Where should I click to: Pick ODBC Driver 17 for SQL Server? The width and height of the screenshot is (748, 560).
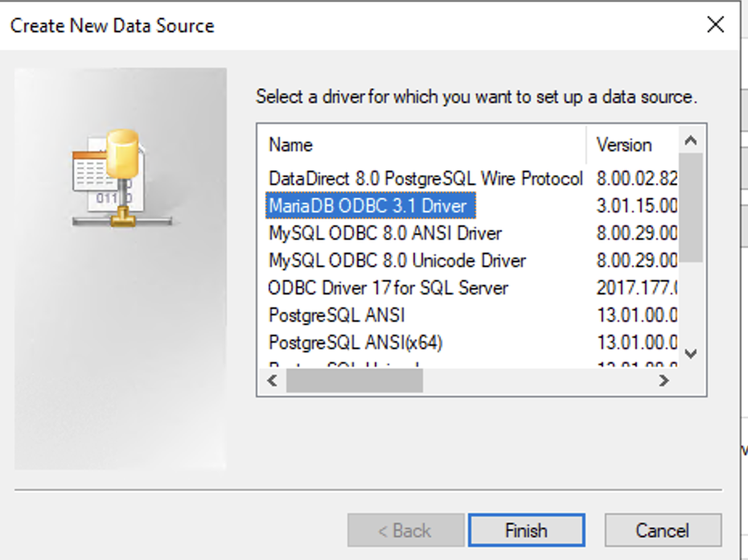pos(388,288)
